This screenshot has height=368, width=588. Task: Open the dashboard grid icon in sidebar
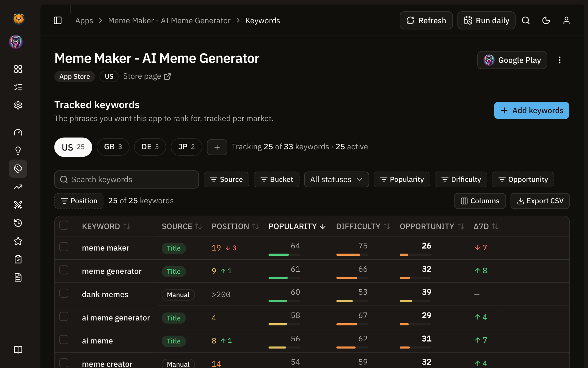(x=18, y=69)
